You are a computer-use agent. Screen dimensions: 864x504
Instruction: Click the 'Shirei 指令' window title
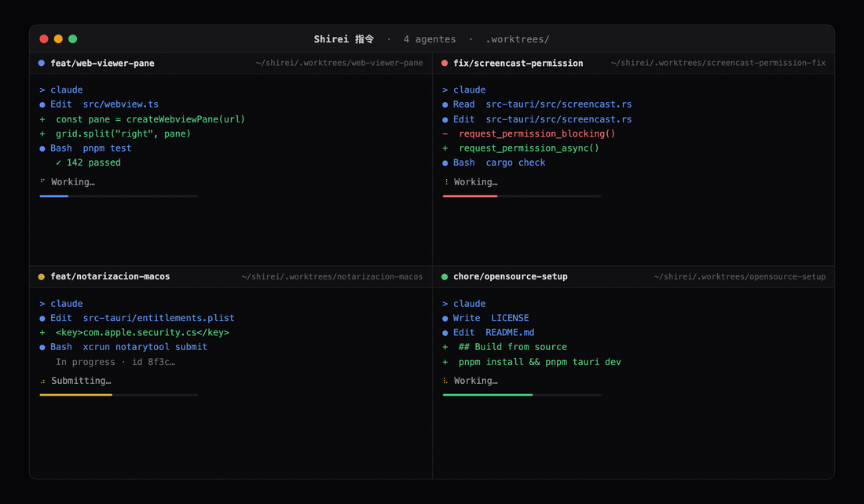344,39
